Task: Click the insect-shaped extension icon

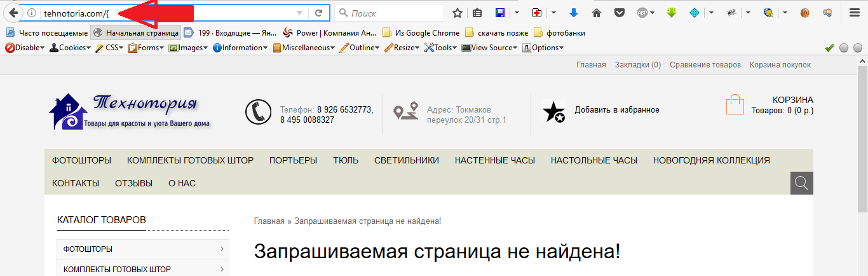Action: (x=731, y=13)
